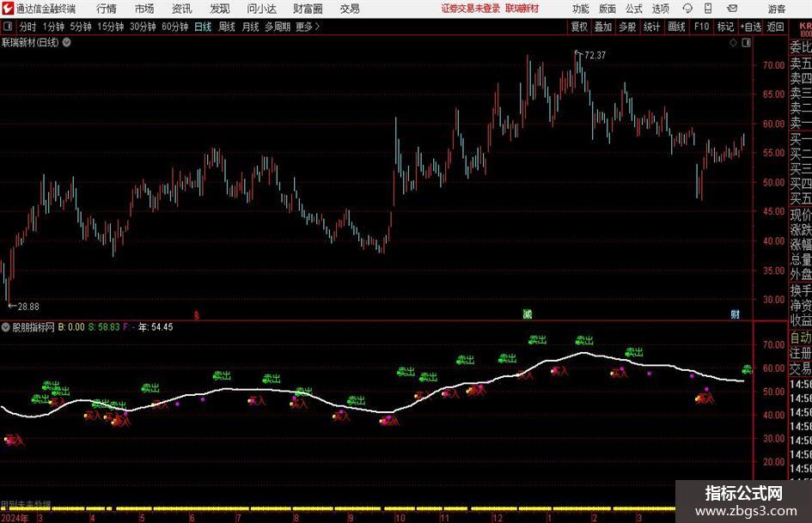This screenshot has width=812, height=523.
Task: Click the Tongdaxin red logo icon
Action: click(x=8, y=9)
